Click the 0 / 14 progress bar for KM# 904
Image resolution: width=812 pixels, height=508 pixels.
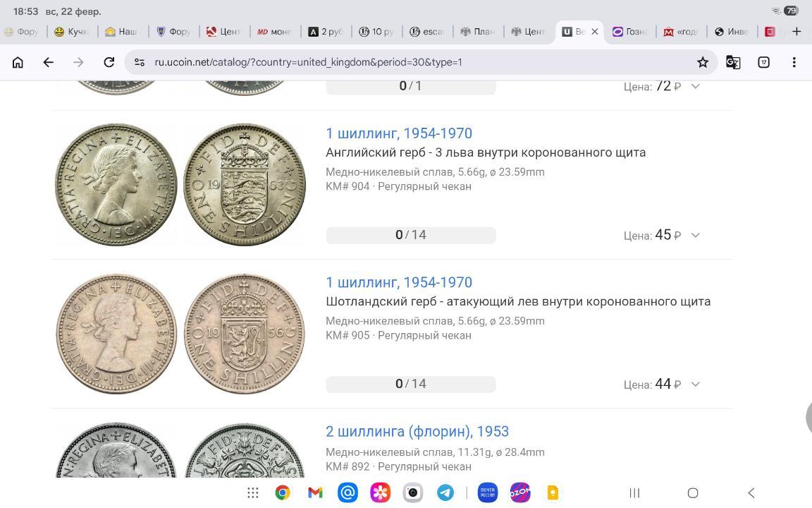point(410,235)
